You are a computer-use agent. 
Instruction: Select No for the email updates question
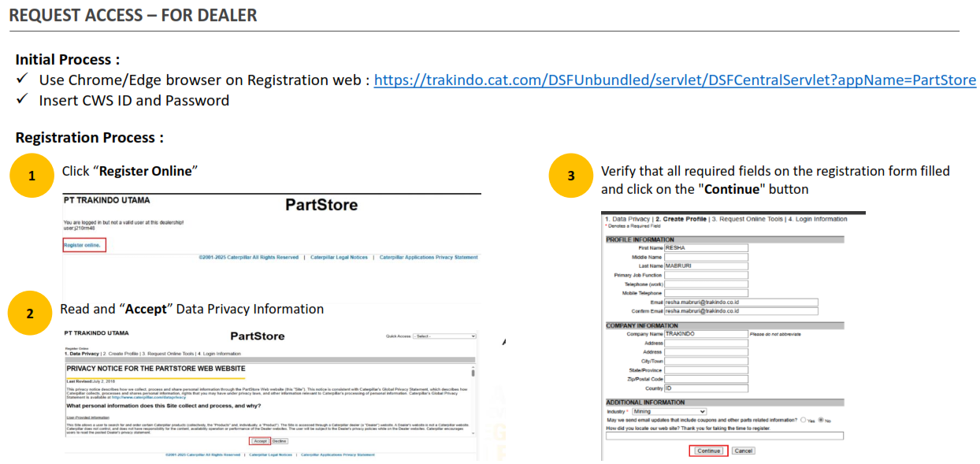[x=821, y=420]
